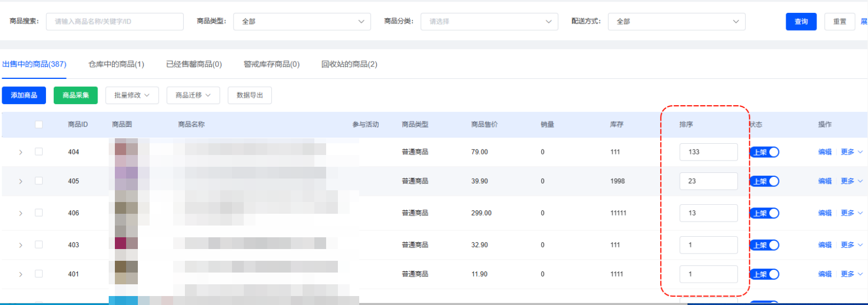Tick the checkbox for product 405
868x305 pixels.
click(x=39, y=181)
